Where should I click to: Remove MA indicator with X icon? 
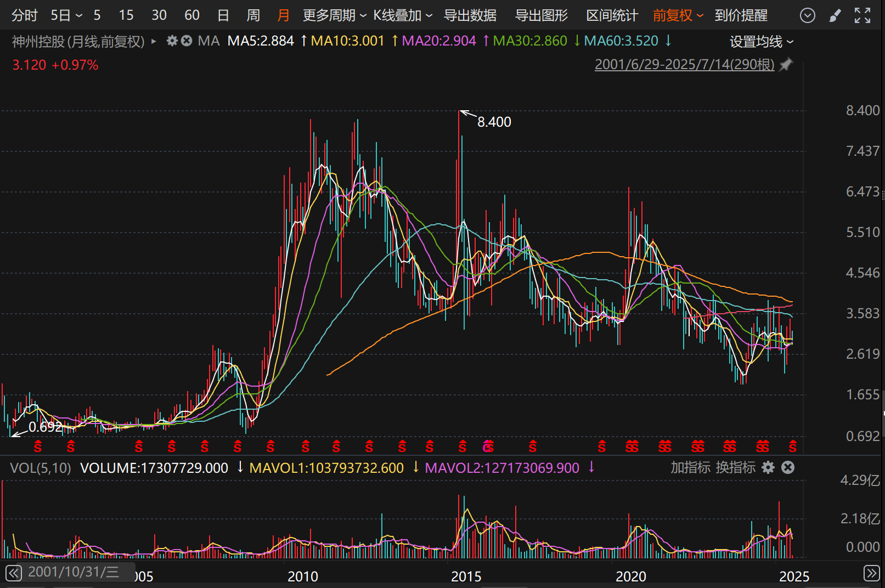click(187, 41)
